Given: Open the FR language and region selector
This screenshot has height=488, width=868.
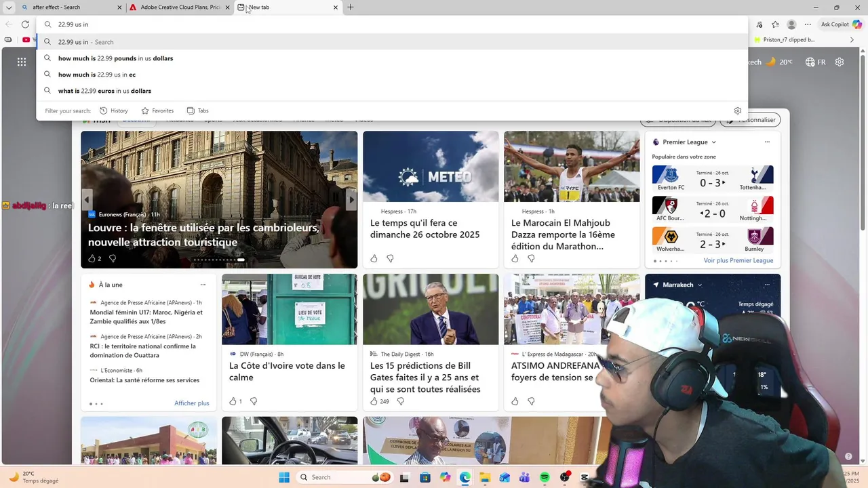Looking at the screenshot, I should pyautogui.click(x=816, y=62).
